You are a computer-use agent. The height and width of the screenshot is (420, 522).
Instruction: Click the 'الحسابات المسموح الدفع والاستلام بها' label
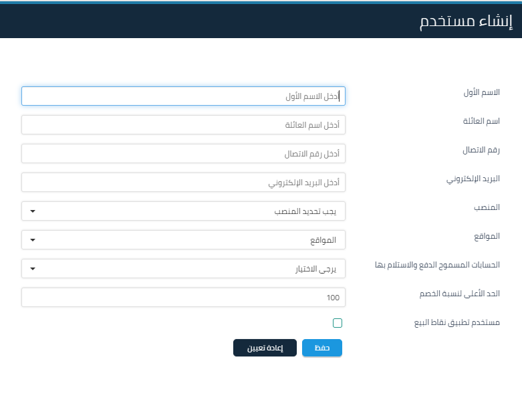tap(437, 265)
